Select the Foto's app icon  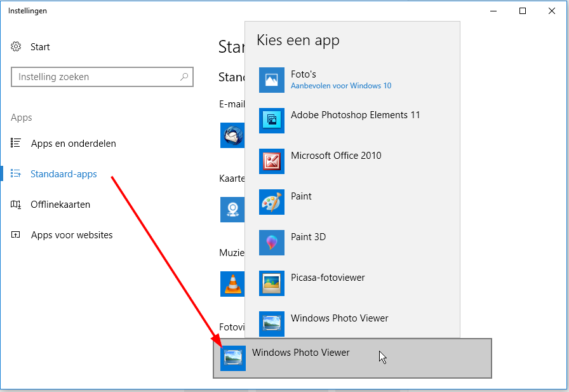tap(271, 80)
